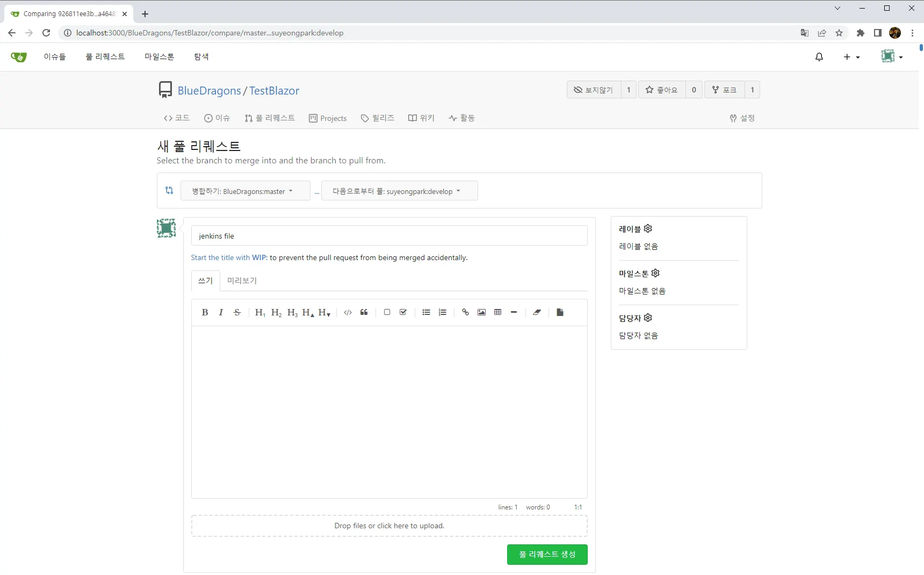
Task: Click the eraser clean-block icon
Action: (x=537, y=312)
